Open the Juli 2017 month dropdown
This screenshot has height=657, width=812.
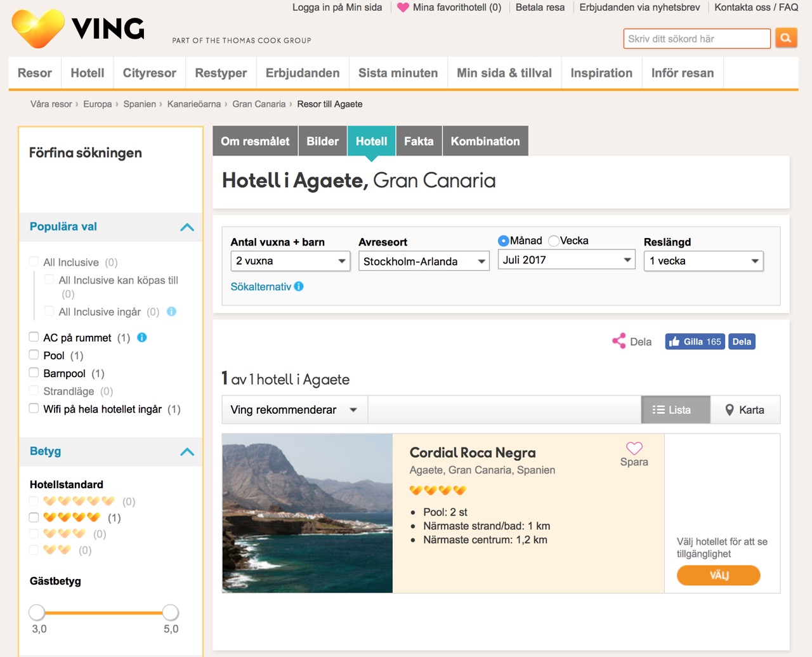click(x=566, y=260)
